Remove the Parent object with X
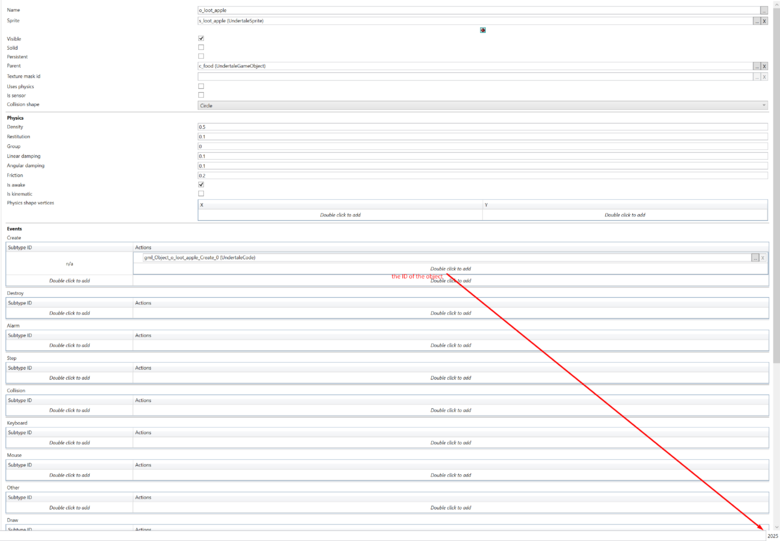 click(764, 66)
